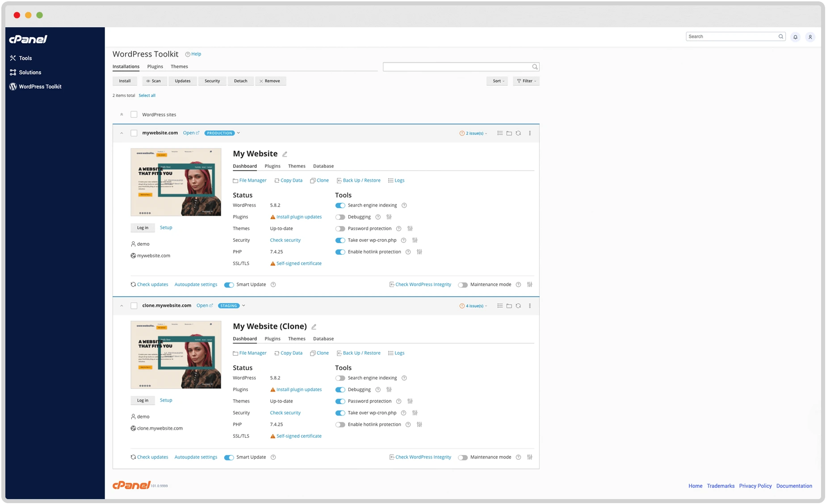
Task: Open the Themes tab in WordPress Toolkit
Action: 179,66
